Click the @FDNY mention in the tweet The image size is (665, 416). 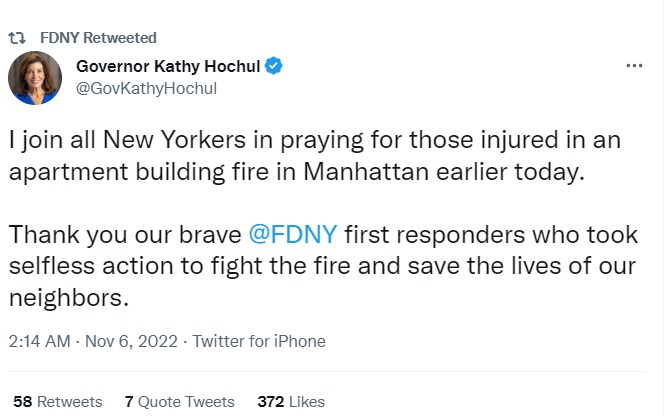pyautogui.click(x=294, y=236)
